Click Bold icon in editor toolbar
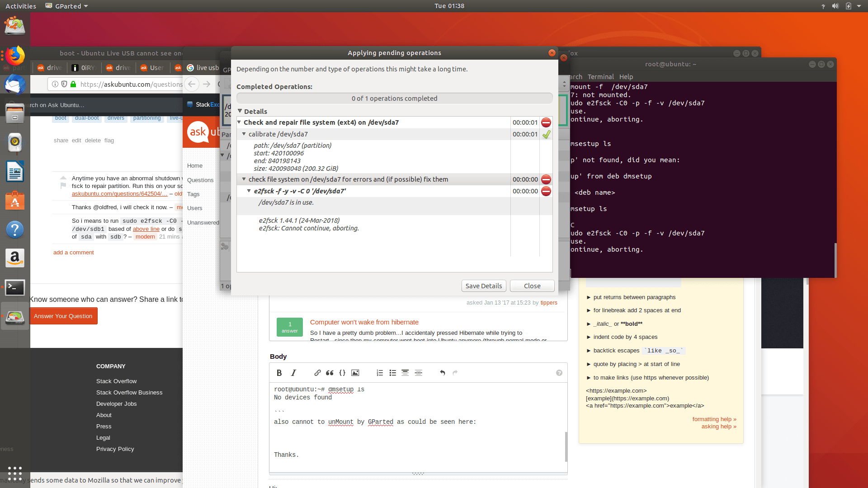 coord(279,373)
